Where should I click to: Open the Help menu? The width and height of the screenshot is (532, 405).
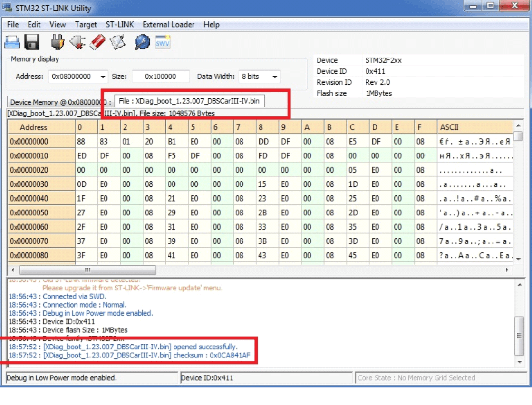tap(212, 24)
